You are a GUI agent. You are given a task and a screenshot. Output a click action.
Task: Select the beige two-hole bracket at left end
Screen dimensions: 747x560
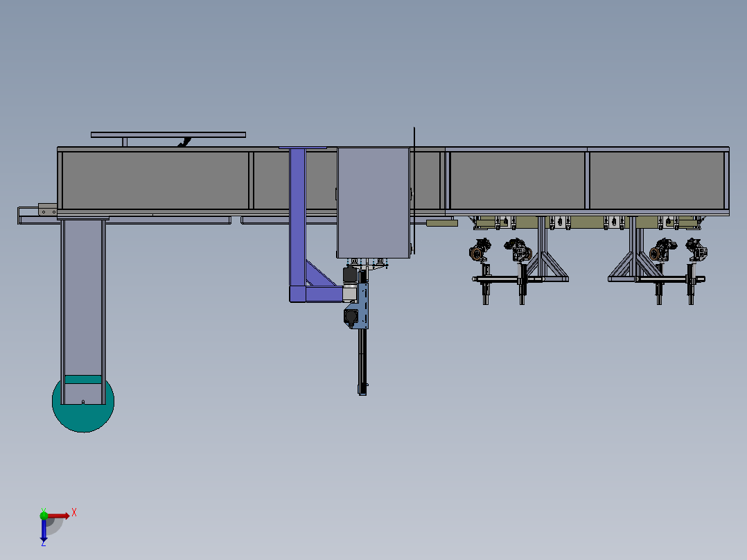(48, 210)
